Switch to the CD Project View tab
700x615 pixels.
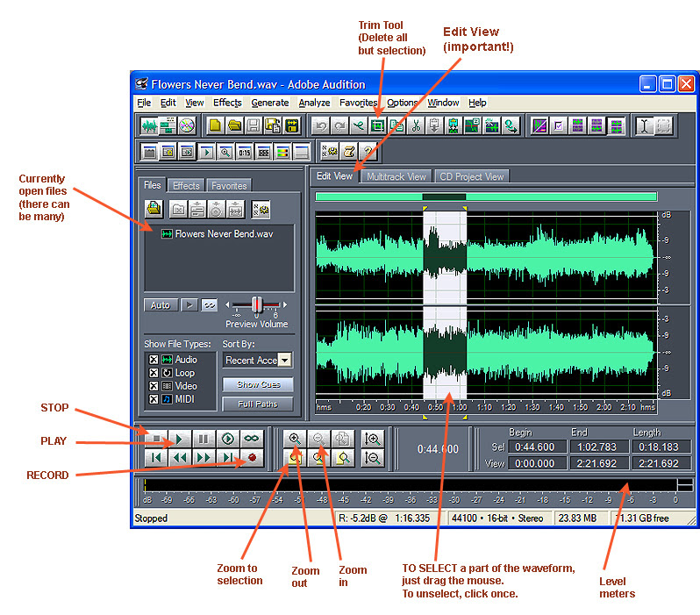(x=471, y=177)
